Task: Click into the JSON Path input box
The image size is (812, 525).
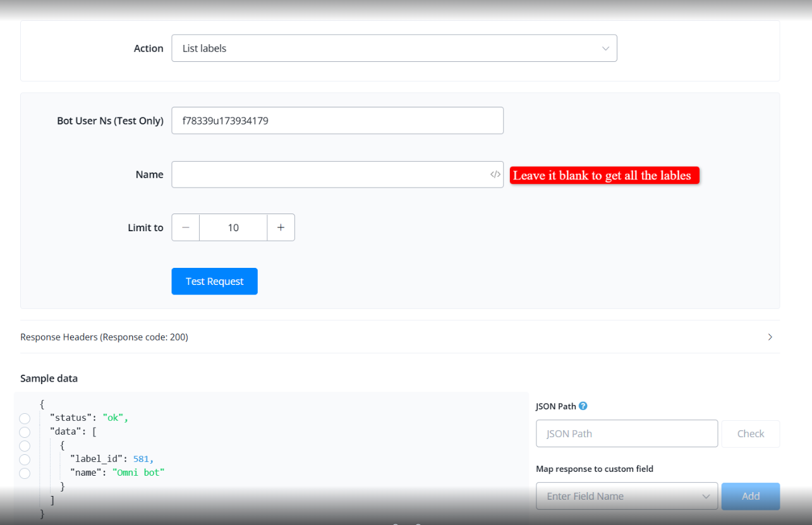Action: (626, 433)
